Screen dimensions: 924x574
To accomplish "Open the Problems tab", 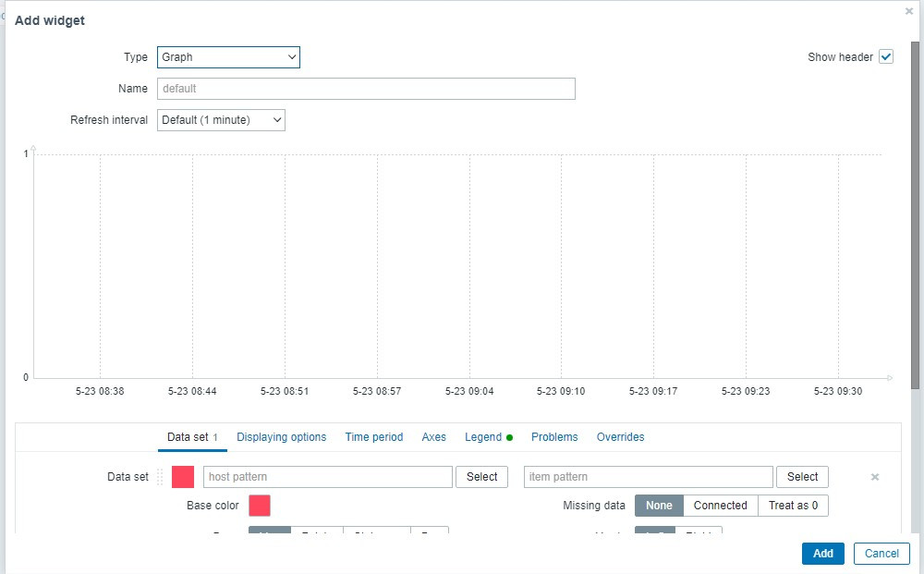I will (x=554, y=437).
